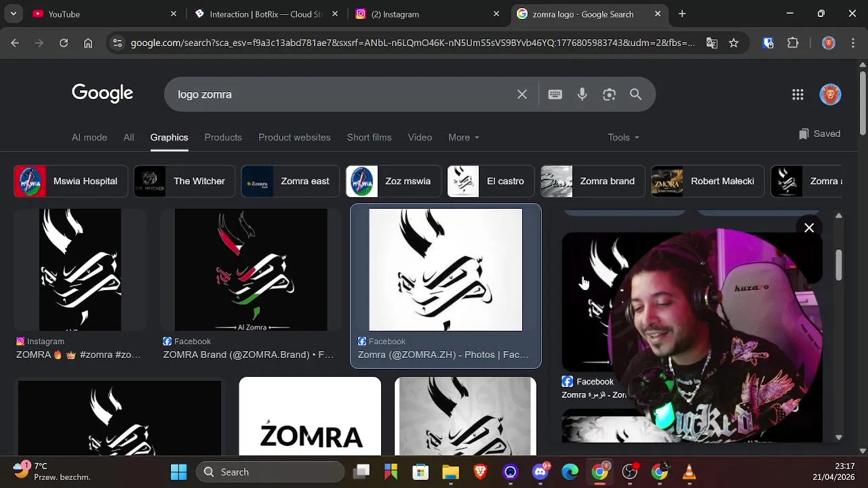
Task: Click the page vertical scrollbar thumb
Action: click(863, 103)
